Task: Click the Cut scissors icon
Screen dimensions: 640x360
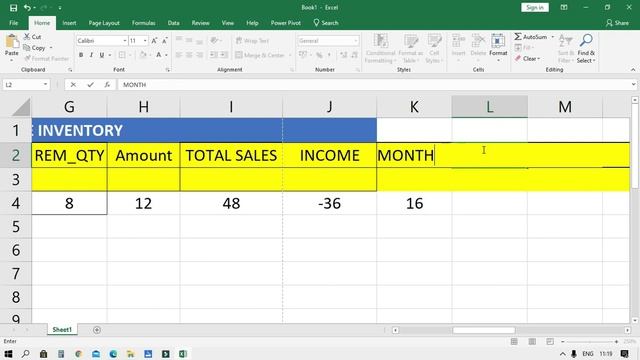Action: 27,36
